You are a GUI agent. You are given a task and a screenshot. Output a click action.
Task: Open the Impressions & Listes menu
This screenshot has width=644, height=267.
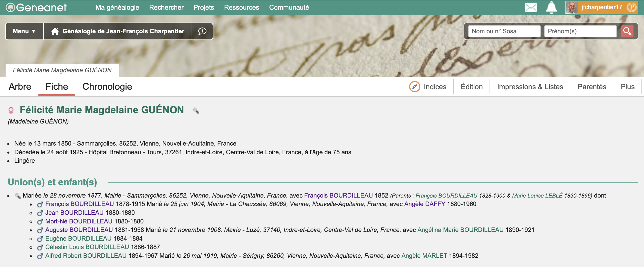tap(530, 87)
